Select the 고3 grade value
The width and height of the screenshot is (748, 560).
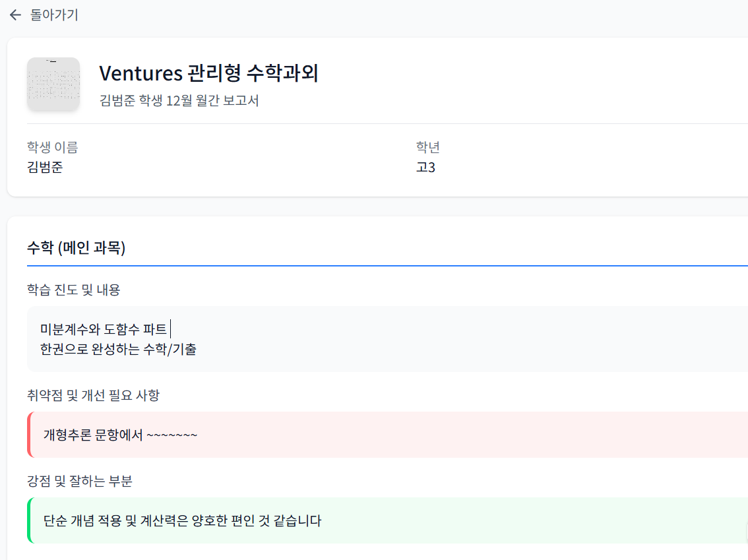(x=425, y=167)
